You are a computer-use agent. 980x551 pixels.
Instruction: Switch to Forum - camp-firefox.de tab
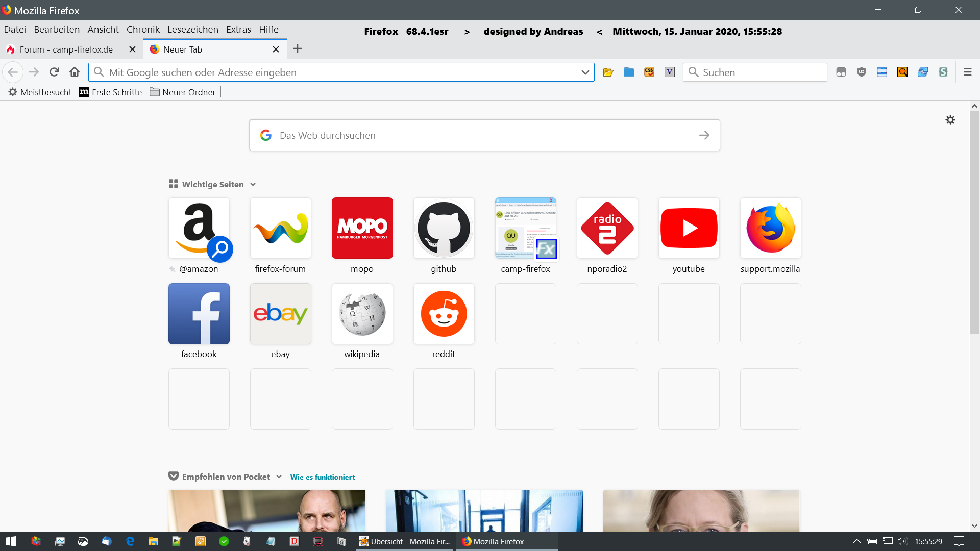[66, 49]
